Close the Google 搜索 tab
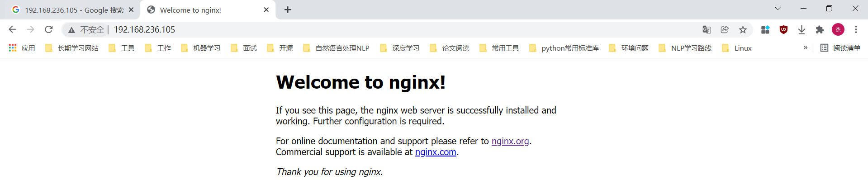The image size is (868, 180). coord(131,9)
